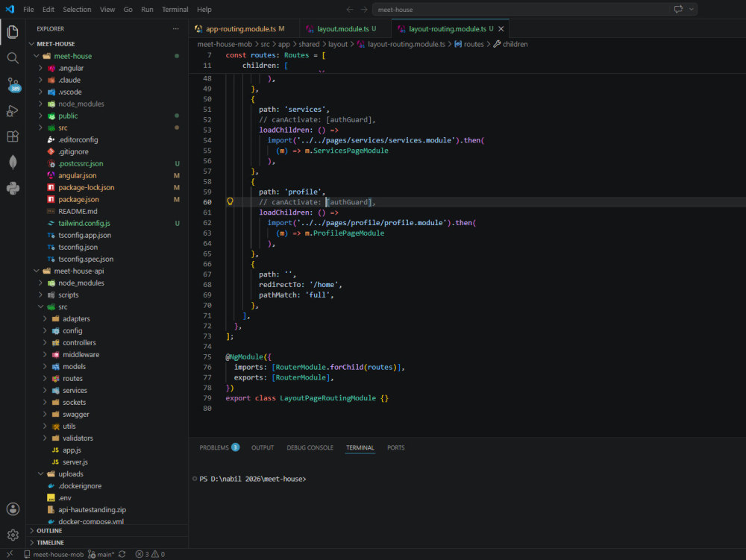This screenshot has width=746, height=560.
Task: Switch to the Problems panel tab
Action: [x=219, y=447]
